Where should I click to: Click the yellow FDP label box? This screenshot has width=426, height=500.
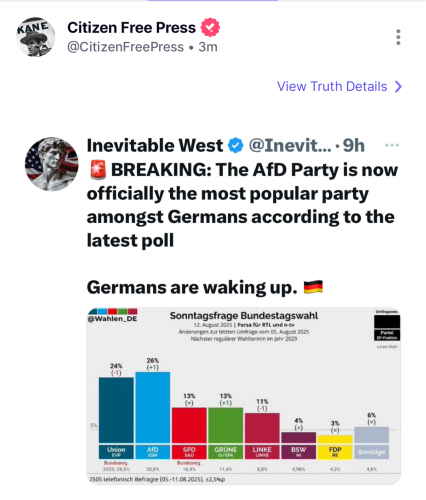pyautogui.click(x=335, y=452)
